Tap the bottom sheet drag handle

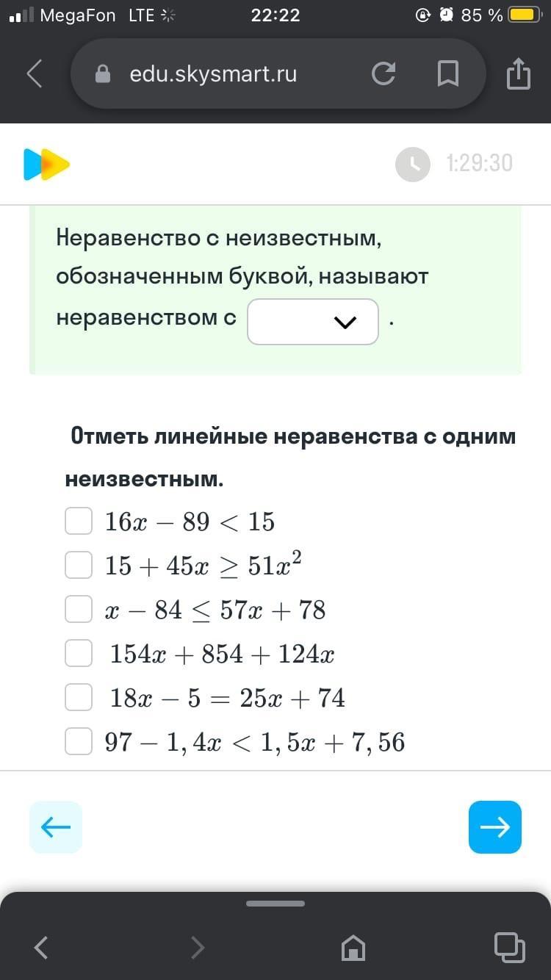(275, 903)
